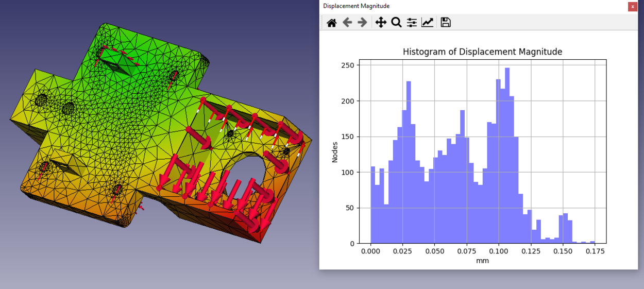
Task: Close the Displacement Magnitude window
Action: [633, 7]
